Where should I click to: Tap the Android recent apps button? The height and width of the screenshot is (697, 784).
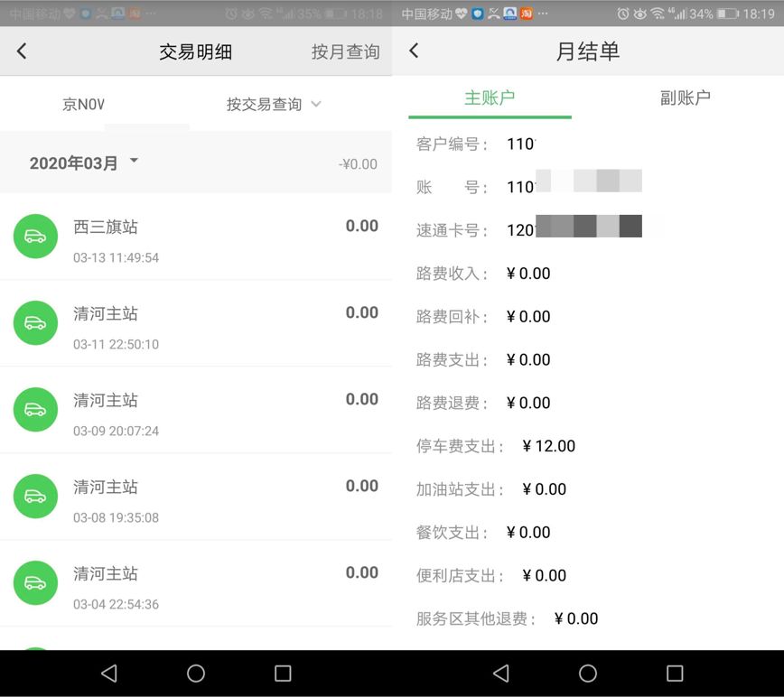[282, 673]
